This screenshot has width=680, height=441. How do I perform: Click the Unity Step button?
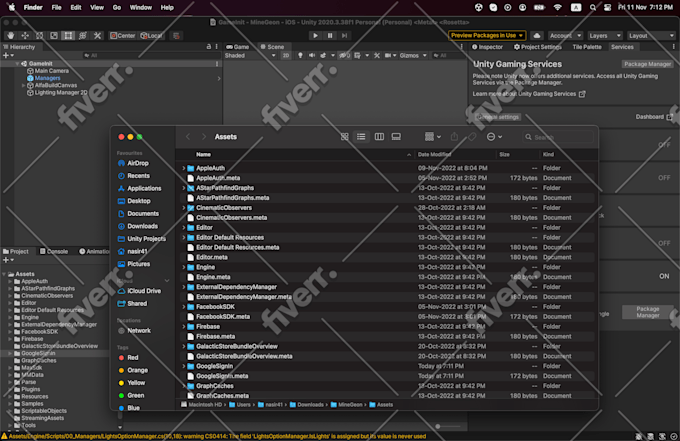(x=344, y=36)
